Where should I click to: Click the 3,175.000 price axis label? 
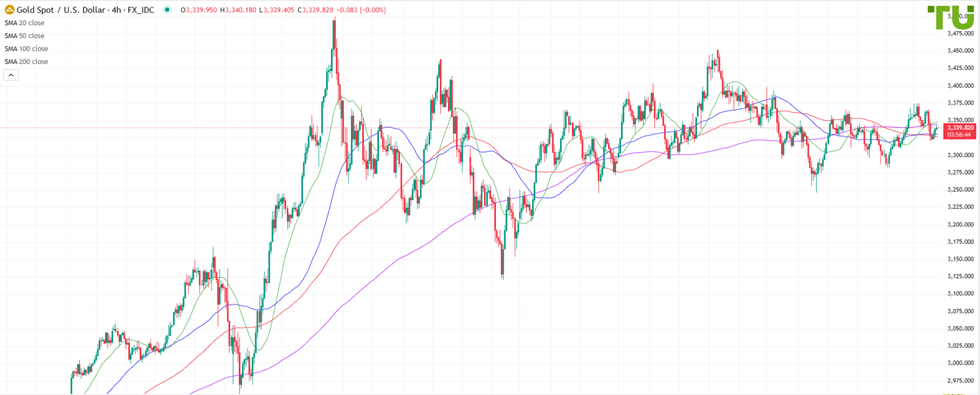(x=960, y=242)
